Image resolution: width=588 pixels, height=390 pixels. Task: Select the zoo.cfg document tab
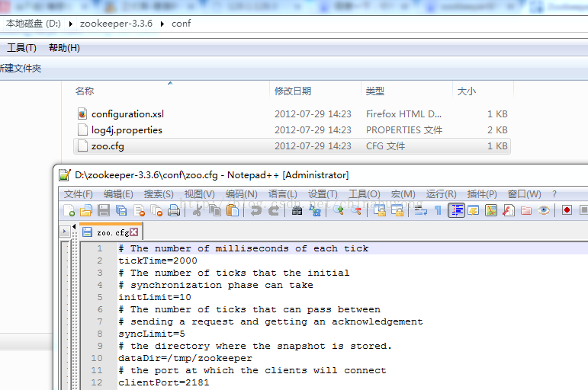point(111,232)
